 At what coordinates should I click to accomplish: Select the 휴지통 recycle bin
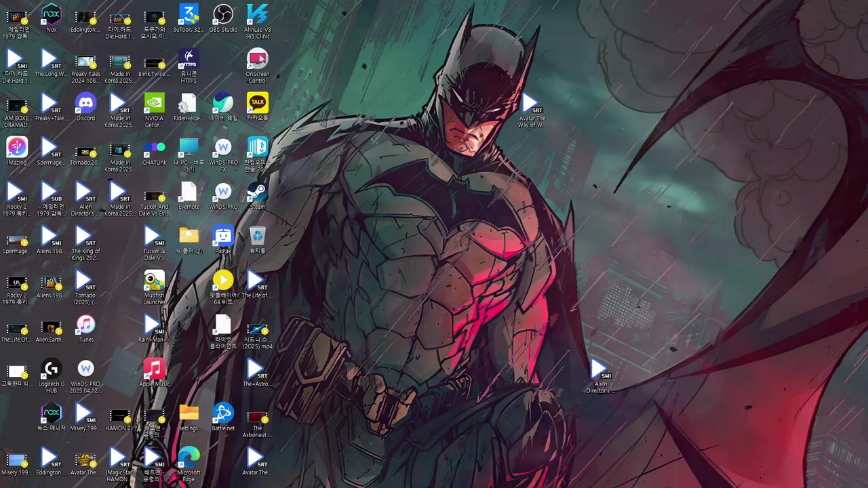258,240
